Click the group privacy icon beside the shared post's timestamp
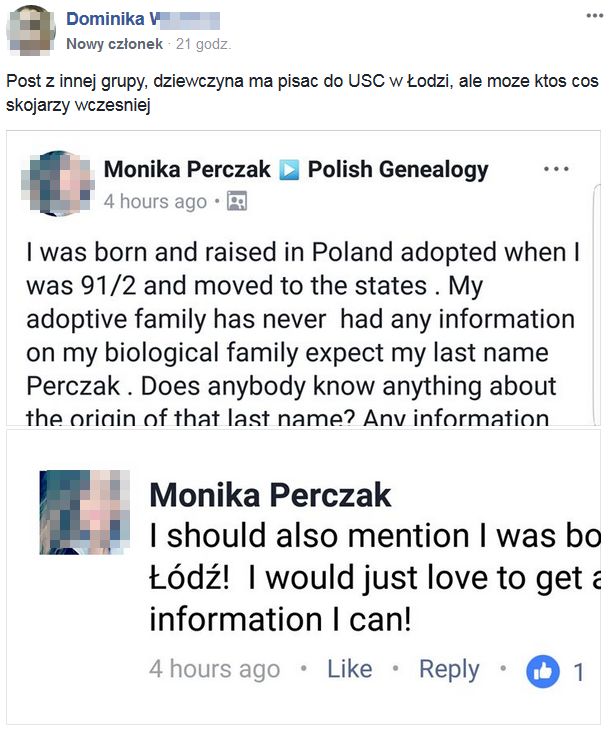Viewport: 614px width, 734px height. (x=237, y=201)
